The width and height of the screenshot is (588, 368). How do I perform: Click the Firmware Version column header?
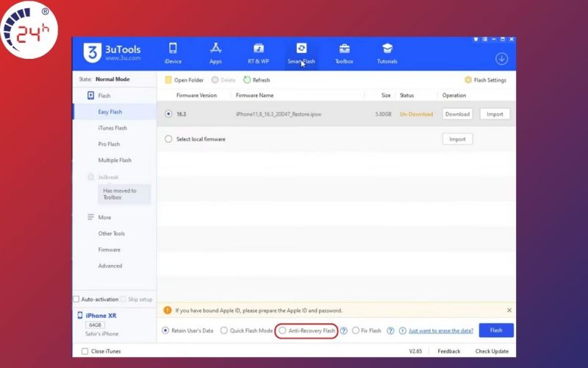point(196,96)
